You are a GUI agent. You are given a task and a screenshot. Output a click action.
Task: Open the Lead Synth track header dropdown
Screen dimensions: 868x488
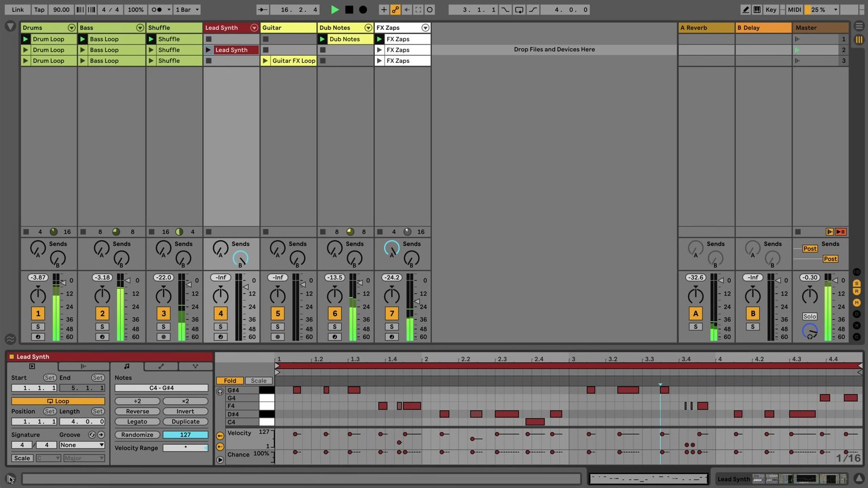254,28
